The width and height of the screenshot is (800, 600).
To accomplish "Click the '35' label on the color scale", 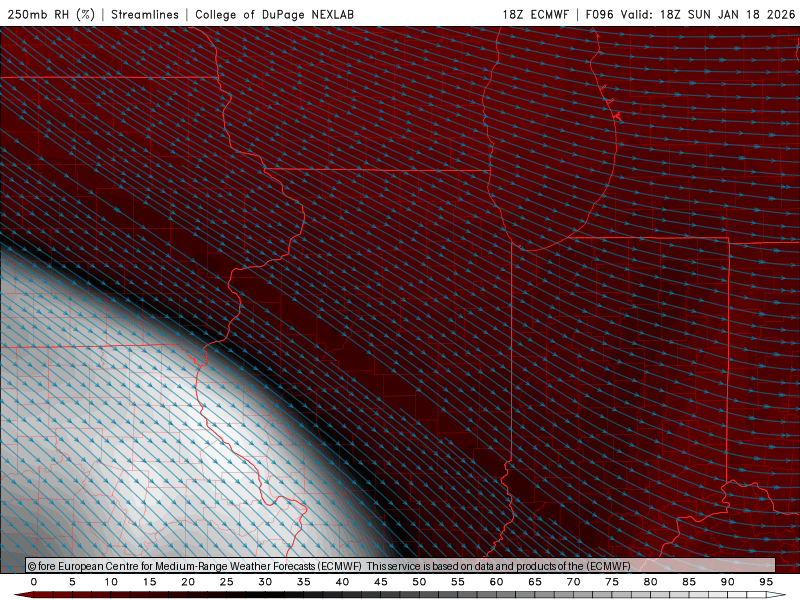I will [304, 582].
